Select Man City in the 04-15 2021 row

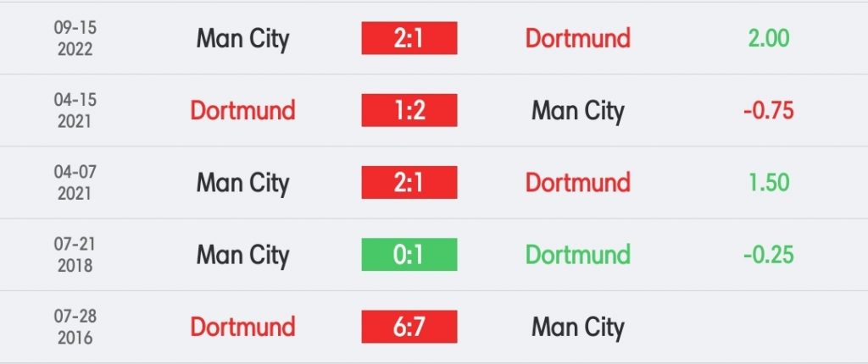tap(578, 111)
